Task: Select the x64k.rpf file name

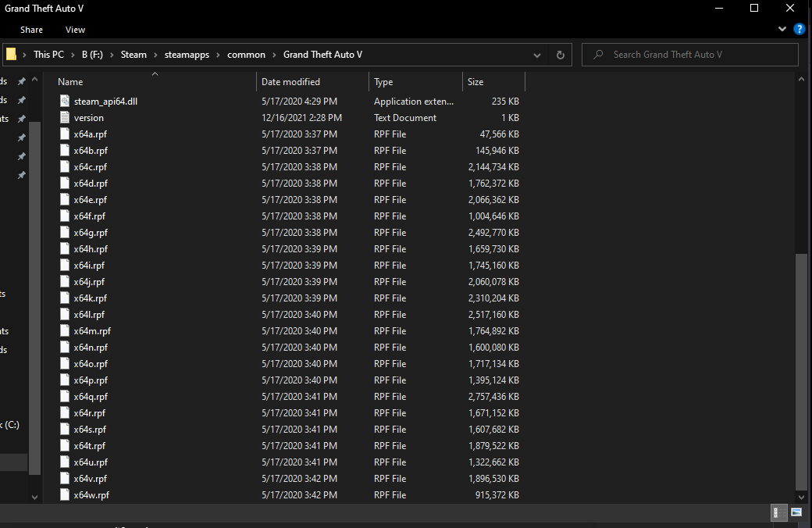Action: point(90,298)
